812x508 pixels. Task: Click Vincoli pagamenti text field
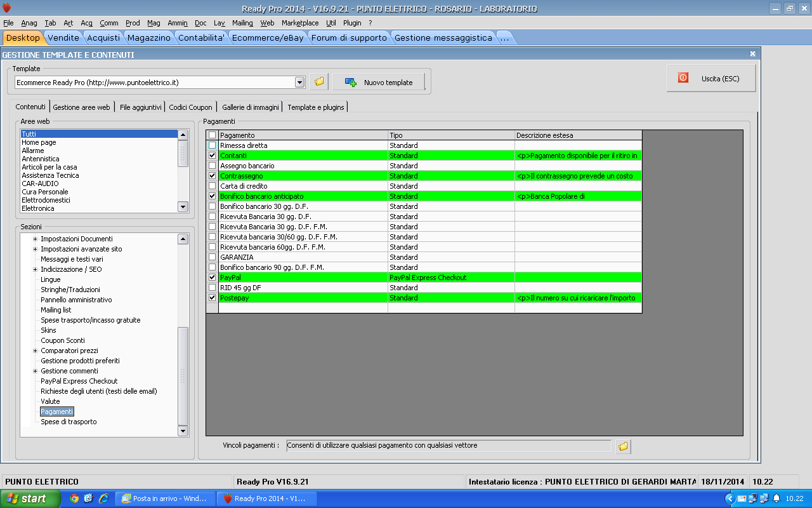pyautogui.click(x=449, y=446)
